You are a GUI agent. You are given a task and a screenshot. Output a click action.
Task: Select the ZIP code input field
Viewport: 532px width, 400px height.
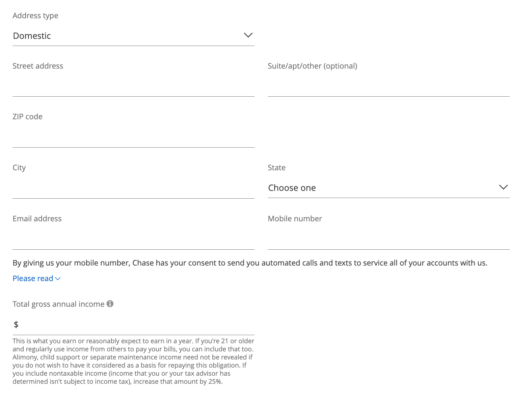133,138
